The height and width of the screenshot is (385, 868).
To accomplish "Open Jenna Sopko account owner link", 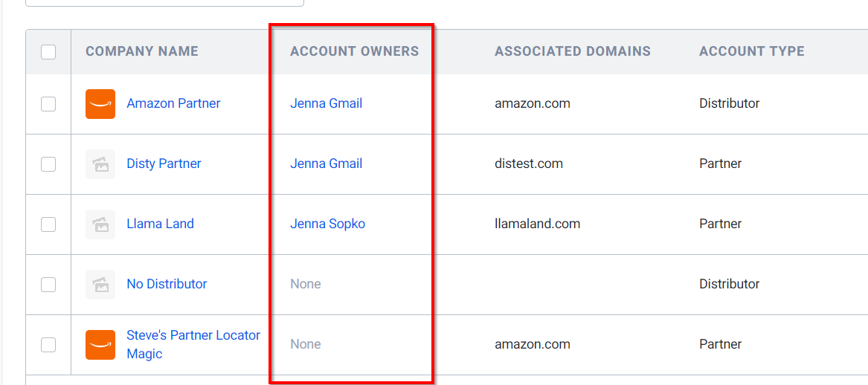I will click(x=328, y=224).
